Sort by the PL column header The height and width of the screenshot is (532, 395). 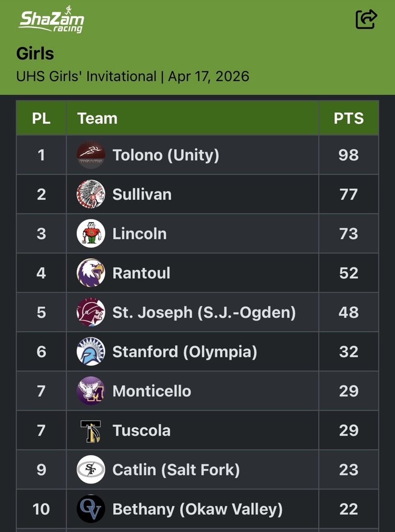(41, 118)
